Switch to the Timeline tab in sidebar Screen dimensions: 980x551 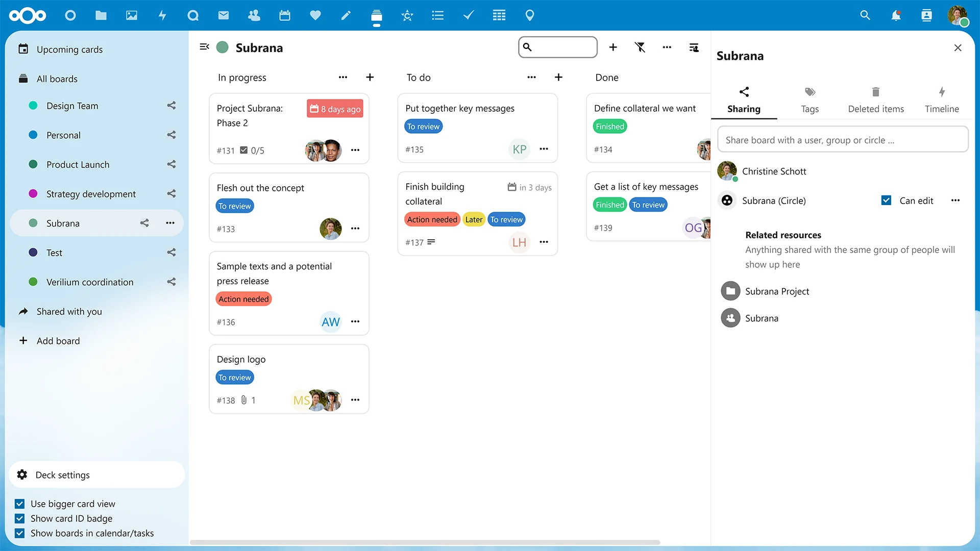942,99
